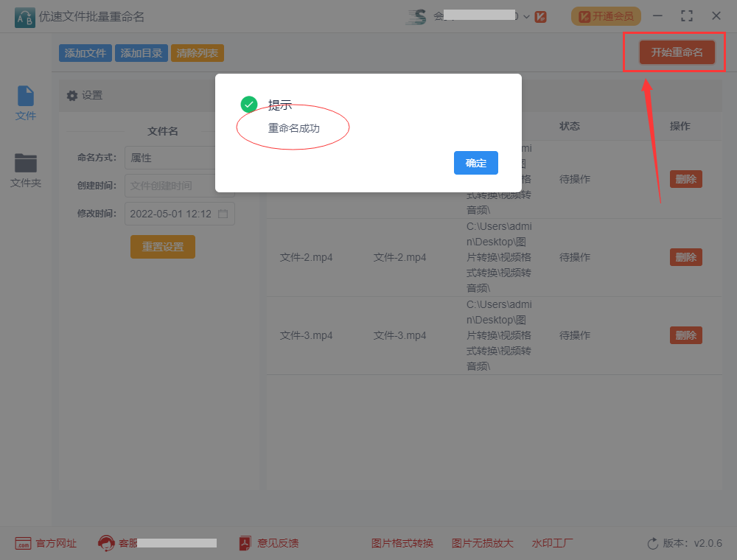The image size is (737, 560).
Task: Open the settings gear icon panel
Action: (71, 95)
